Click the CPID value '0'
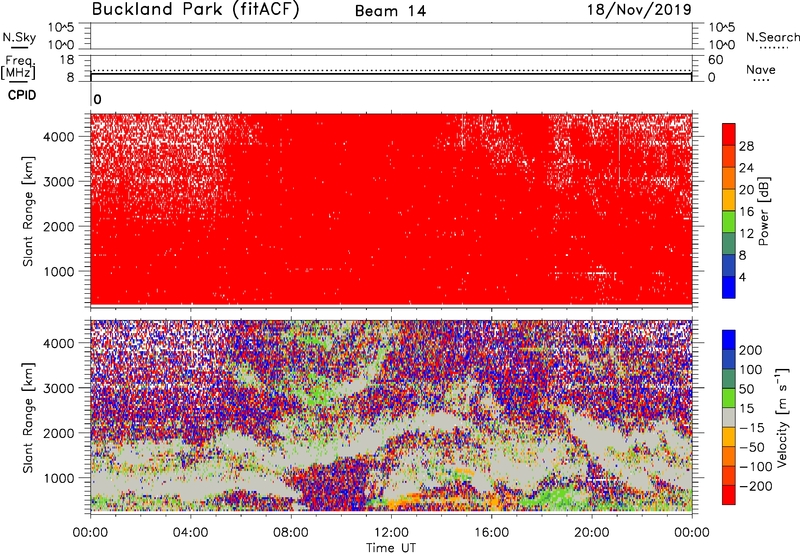The height and width of the screenshot is (554, 800). point(97,99)
